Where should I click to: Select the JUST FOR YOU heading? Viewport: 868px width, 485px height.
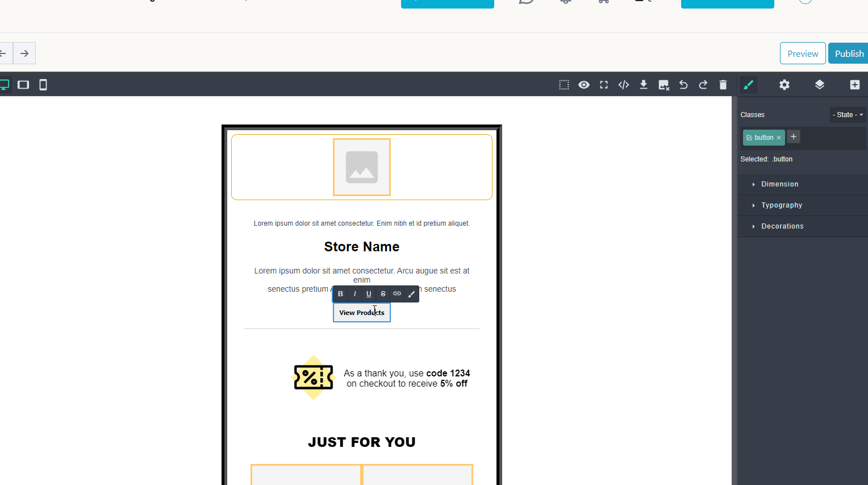click(362, 442)
